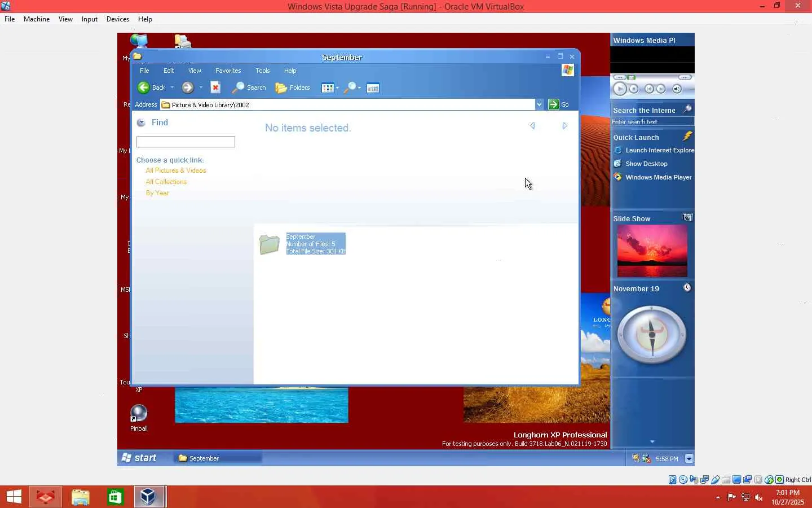Click the host muted speaker tray icon
The height and width of the screenshot is (508, 812).
759,497
